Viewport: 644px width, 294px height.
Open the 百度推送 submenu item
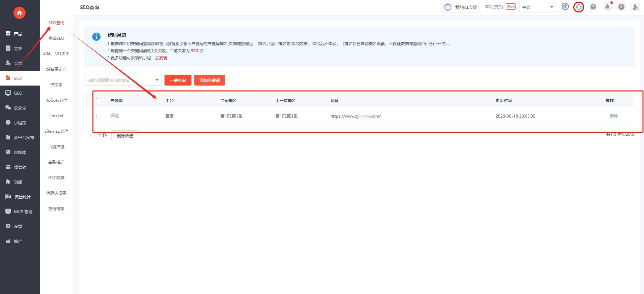[x=56, y=147]
